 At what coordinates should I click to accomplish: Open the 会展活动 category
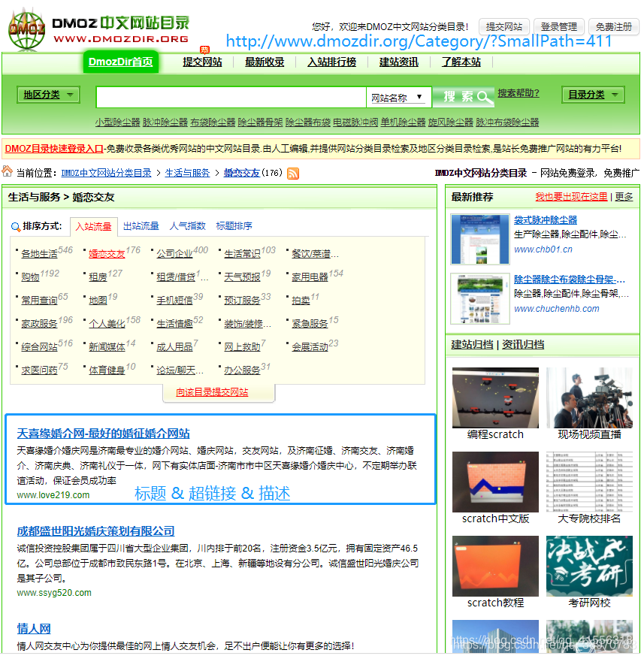[310, 348]
